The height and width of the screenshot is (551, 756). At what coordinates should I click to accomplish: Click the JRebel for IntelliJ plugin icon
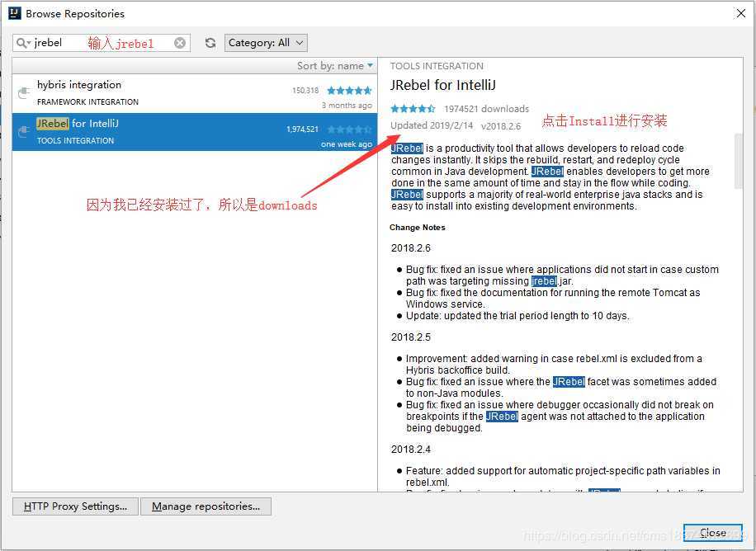tap(24, 131)
